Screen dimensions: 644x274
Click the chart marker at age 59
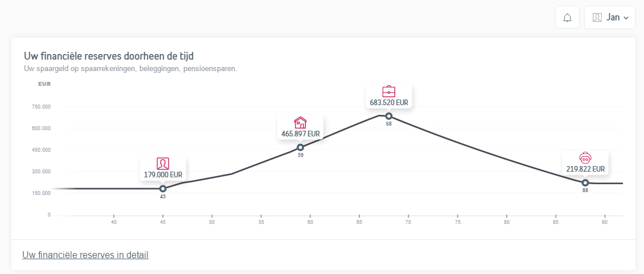301,148
